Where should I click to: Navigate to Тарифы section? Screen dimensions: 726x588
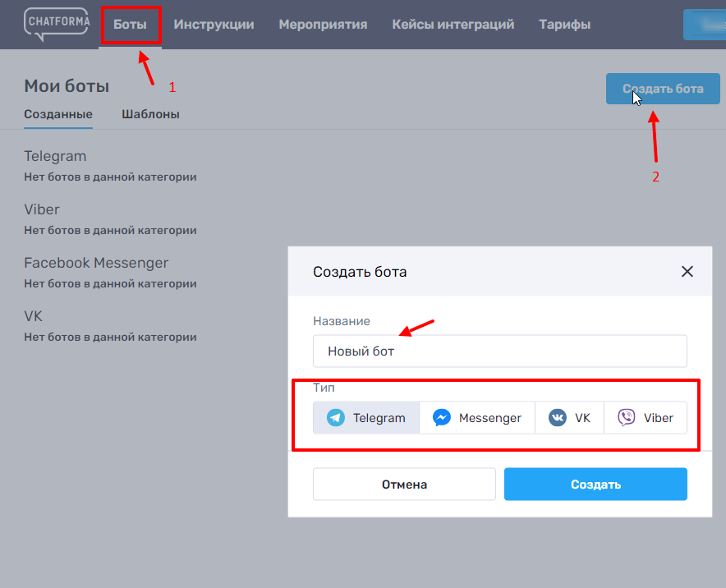click(x=564, y=25)
